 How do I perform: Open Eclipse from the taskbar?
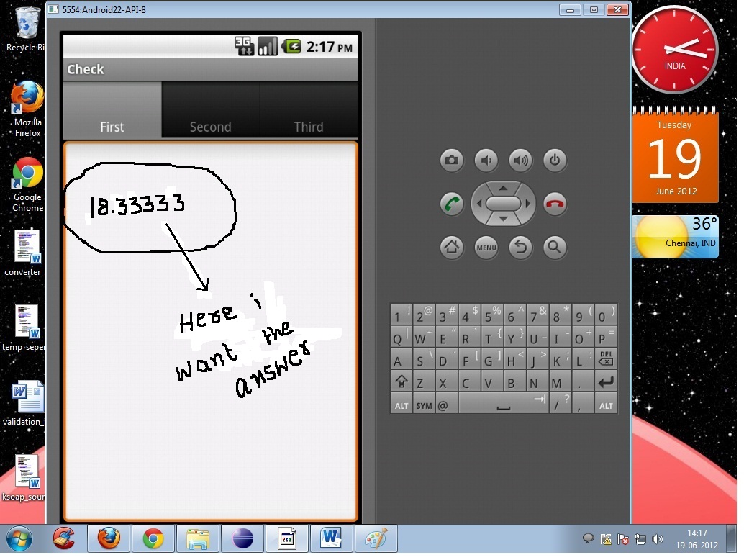(x=242, y=538)
